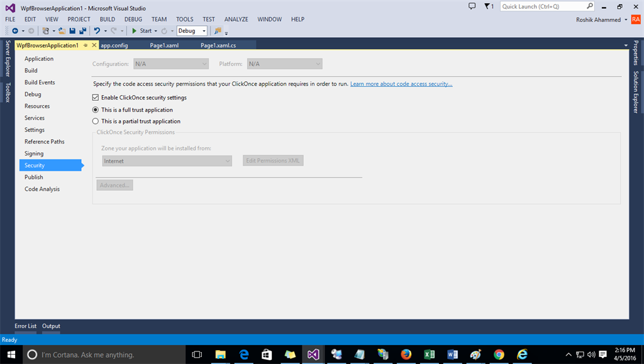The image size is (644, 364).
Task: Expand the Toolbox side panel
Action: pos(8,92)
